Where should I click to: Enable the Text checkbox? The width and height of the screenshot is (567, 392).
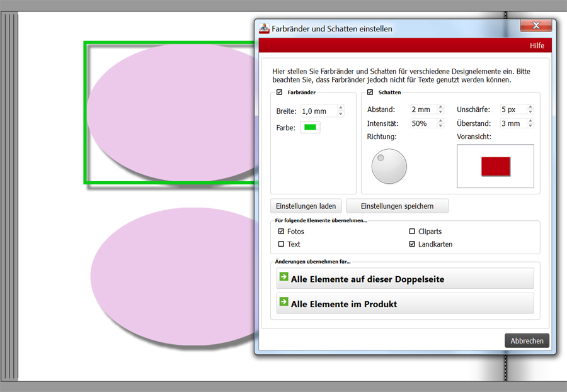[281, 244]
